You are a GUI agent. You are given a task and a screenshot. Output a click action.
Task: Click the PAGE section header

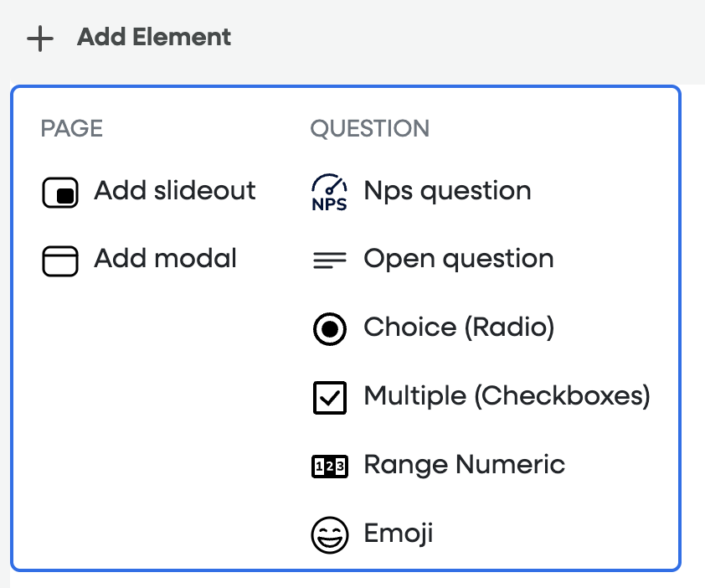coord(72,129)
